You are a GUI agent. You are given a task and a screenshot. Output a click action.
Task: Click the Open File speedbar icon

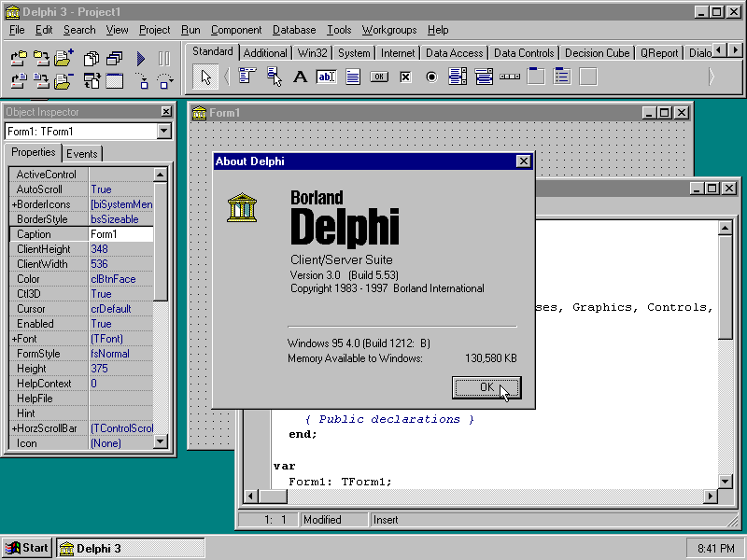19,80
